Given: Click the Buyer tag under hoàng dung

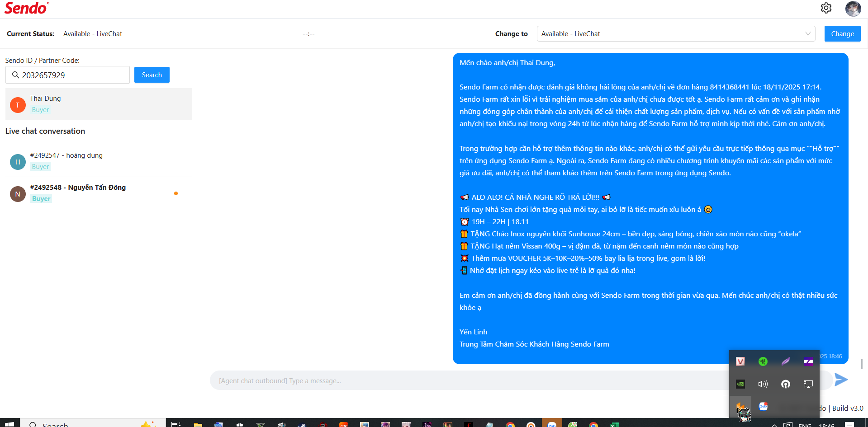Looking at the screenshot, I should [x=41, y=167].
